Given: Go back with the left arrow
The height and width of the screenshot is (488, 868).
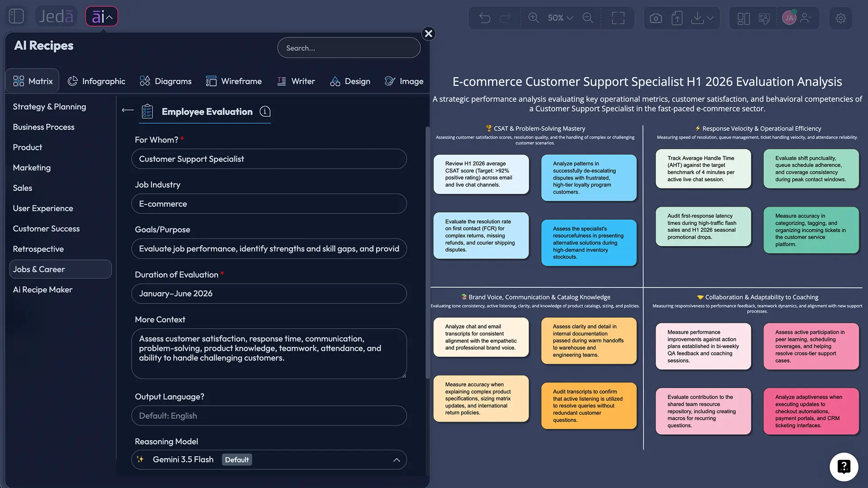Looking at the screenshot, I should pos(127,110).
